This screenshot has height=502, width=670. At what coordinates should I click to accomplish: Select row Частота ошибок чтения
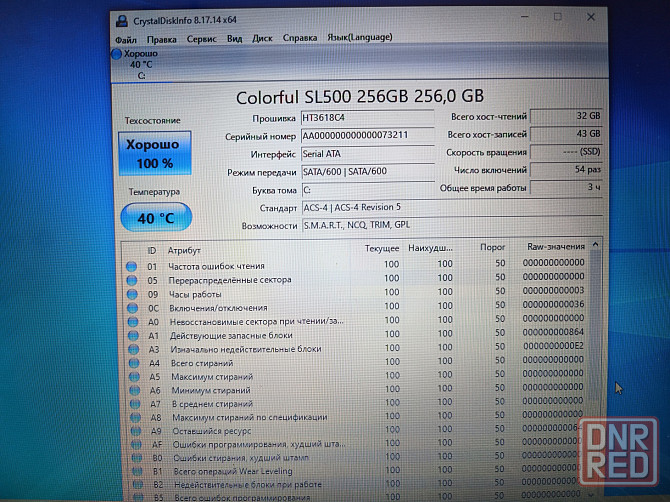pyautogui.click(x=356, y=264)
